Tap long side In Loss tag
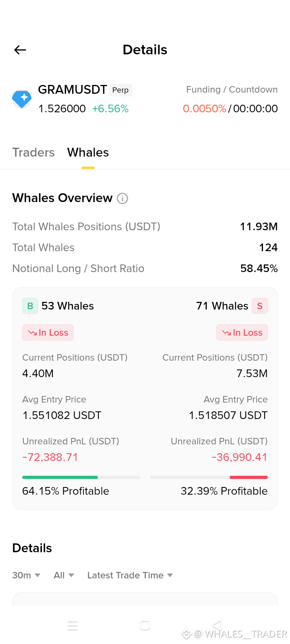The width and height of the screenshot is (290, 644). [48, 332]
